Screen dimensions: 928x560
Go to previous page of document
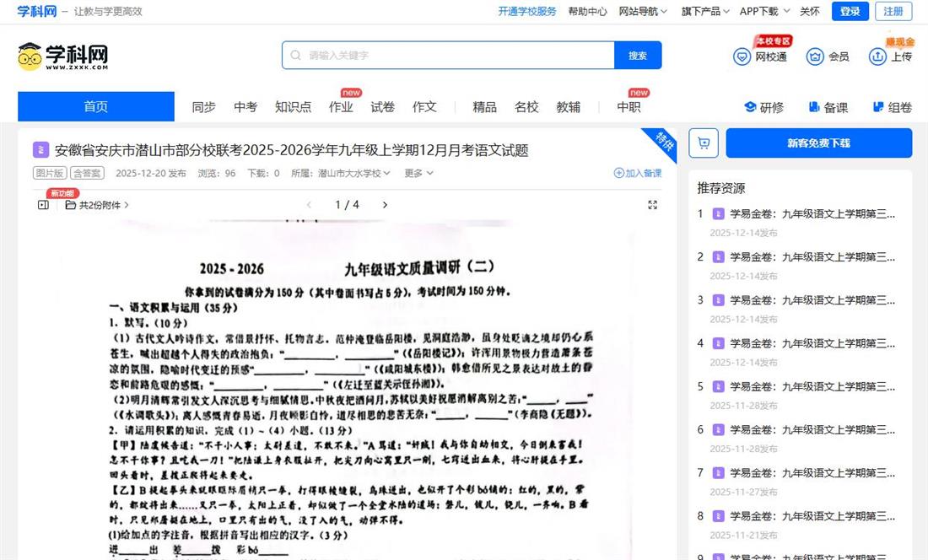[309, 205]
